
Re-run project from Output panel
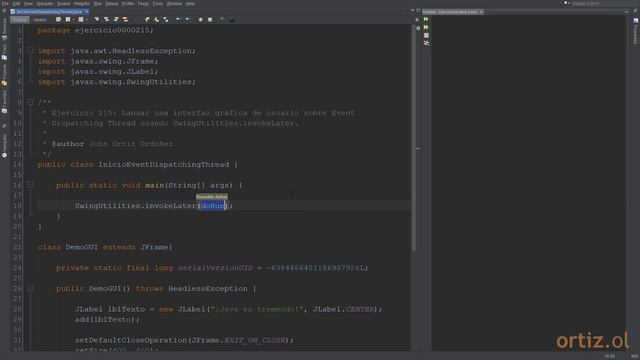tap(426, 19)
